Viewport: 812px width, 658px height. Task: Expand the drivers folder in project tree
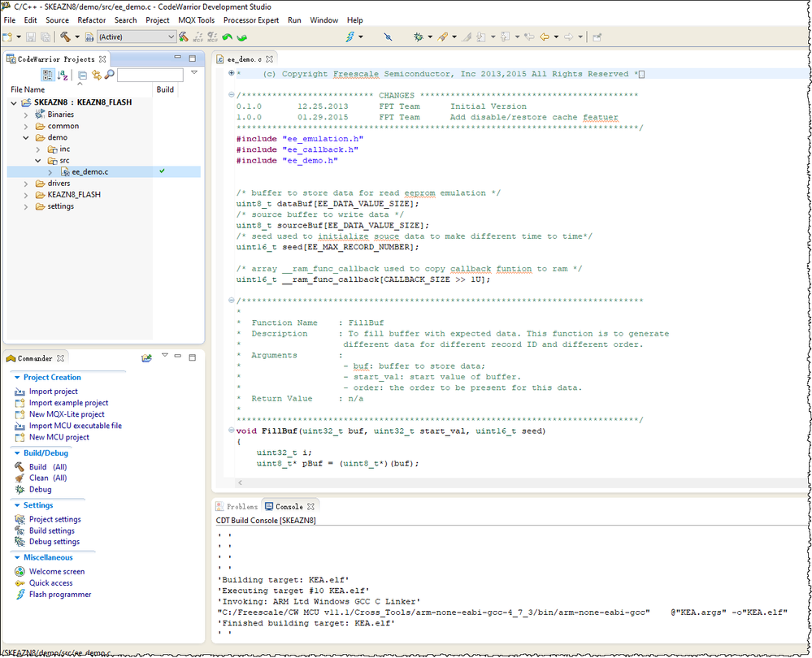(28, 184)
